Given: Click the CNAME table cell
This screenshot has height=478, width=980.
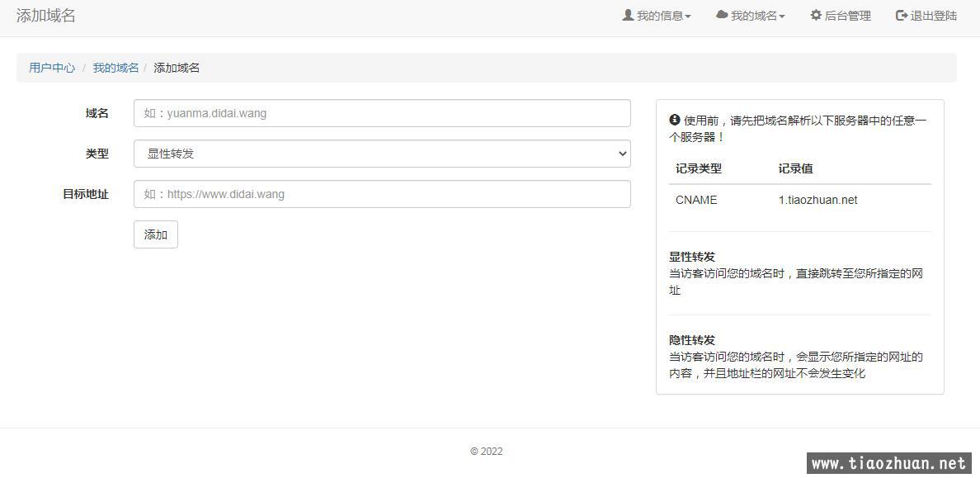Looking at the screenshot, I should (696, 201).
